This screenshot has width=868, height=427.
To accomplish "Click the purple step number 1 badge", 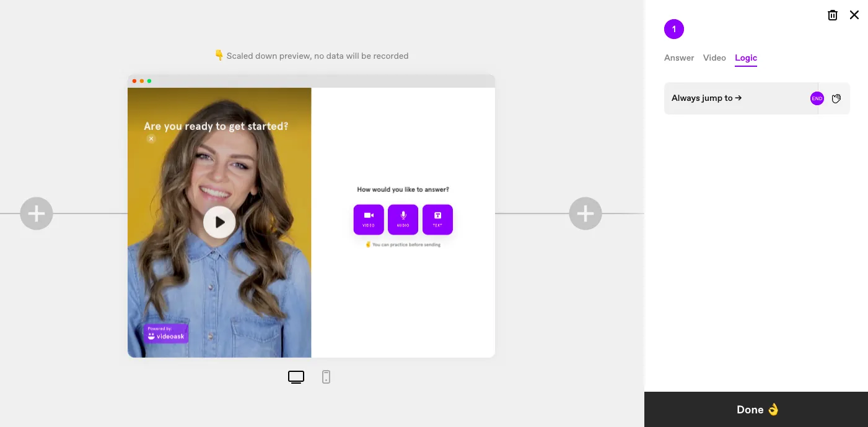I will point(674,29).
